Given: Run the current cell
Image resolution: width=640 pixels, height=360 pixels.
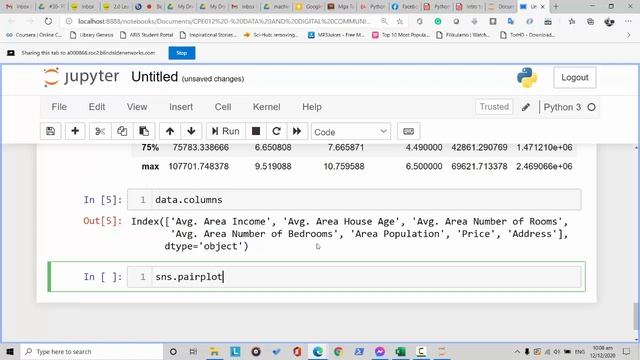Looking at the screenshot, I should click(x=225, y=131).
